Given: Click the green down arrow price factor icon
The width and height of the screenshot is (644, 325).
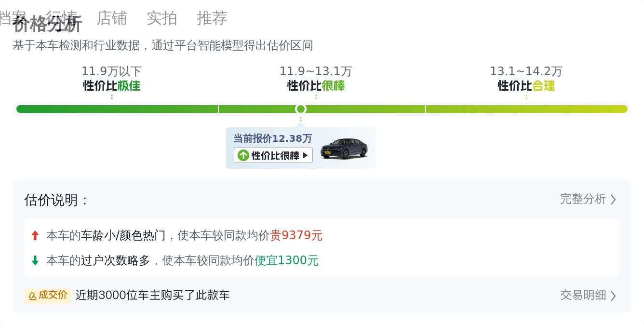Looking at the screenshot, I should [x=35, y=260].
